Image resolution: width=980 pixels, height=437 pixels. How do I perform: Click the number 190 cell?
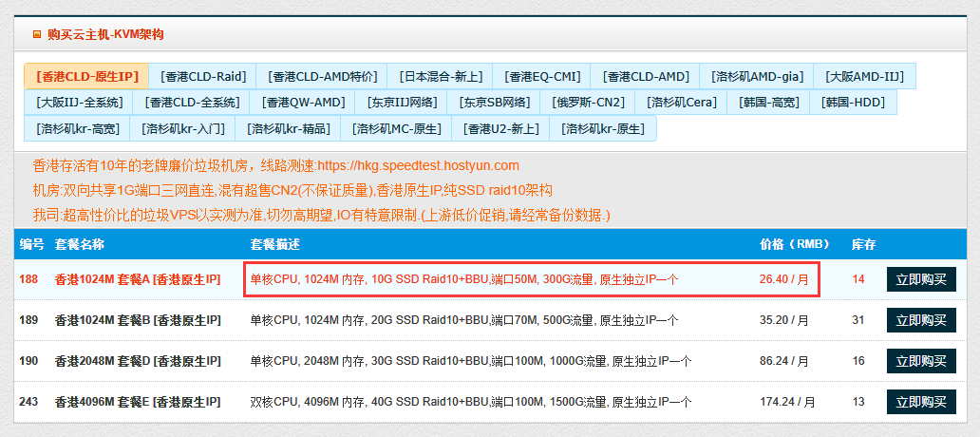point(28,361)
